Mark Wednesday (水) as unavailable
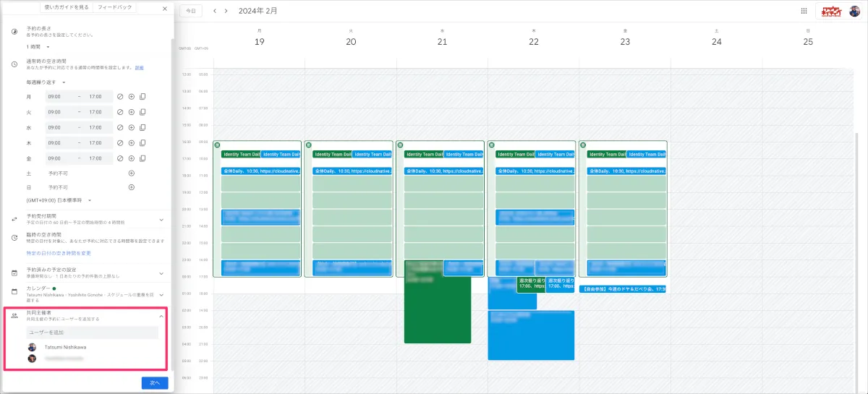 click(x=120, y=127)
